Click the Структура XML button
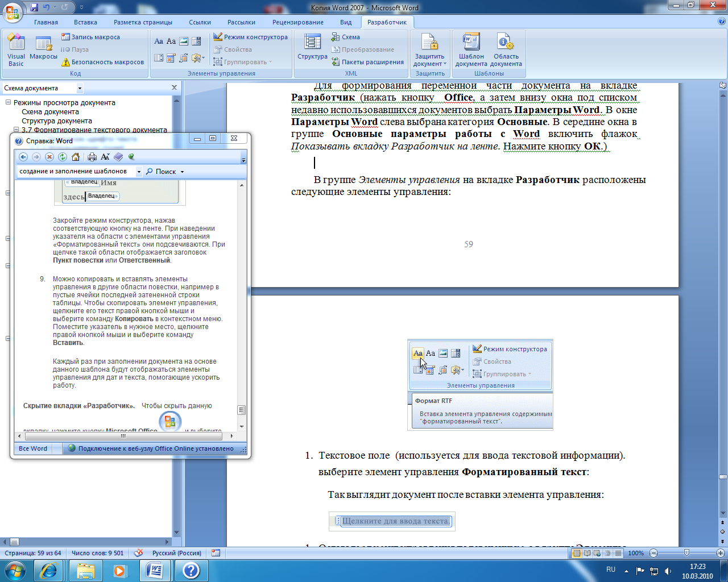Screen dimensions: 728x582 pos(312,47)
